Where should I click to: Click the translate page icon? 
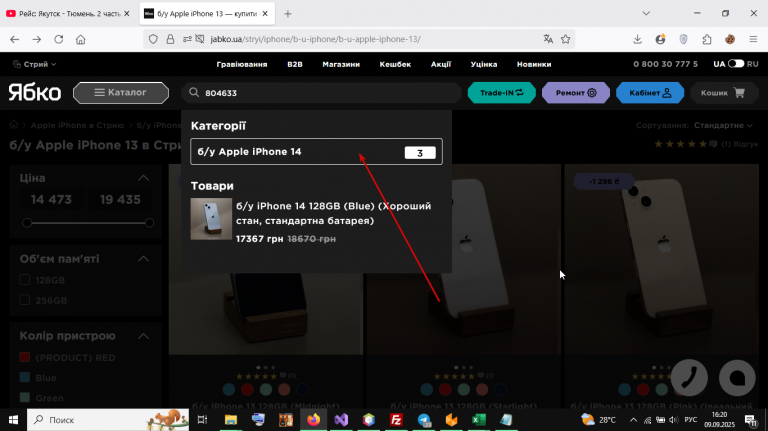[548, 39]
